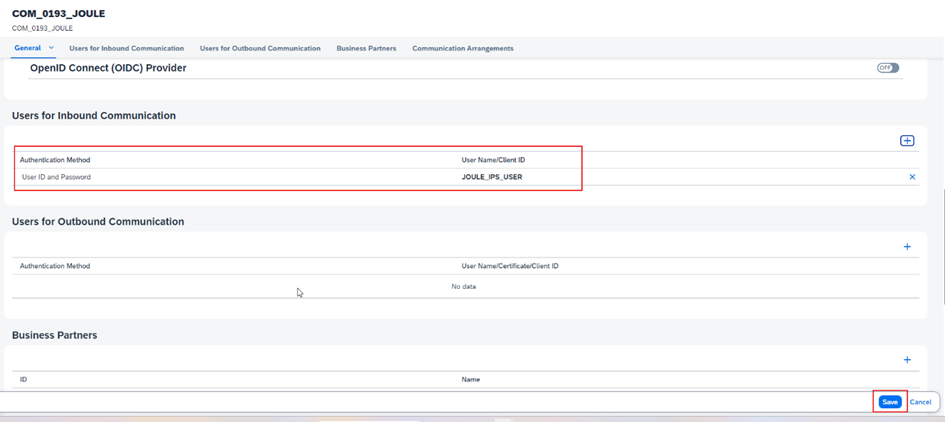Screen dimensions: 945x422
Task: Open the General tab
Action: tap(27, 48)
